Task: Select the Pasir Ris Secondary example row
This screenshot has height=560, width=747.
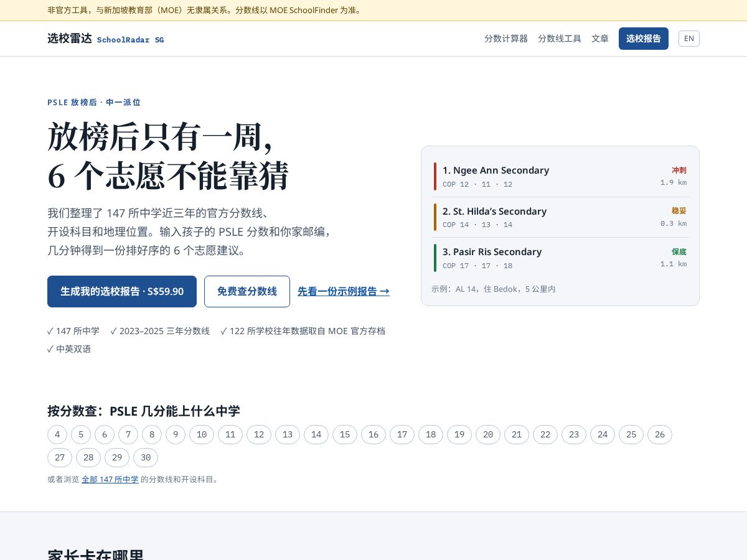Action: pyautogui.click(x=560, y=258)
